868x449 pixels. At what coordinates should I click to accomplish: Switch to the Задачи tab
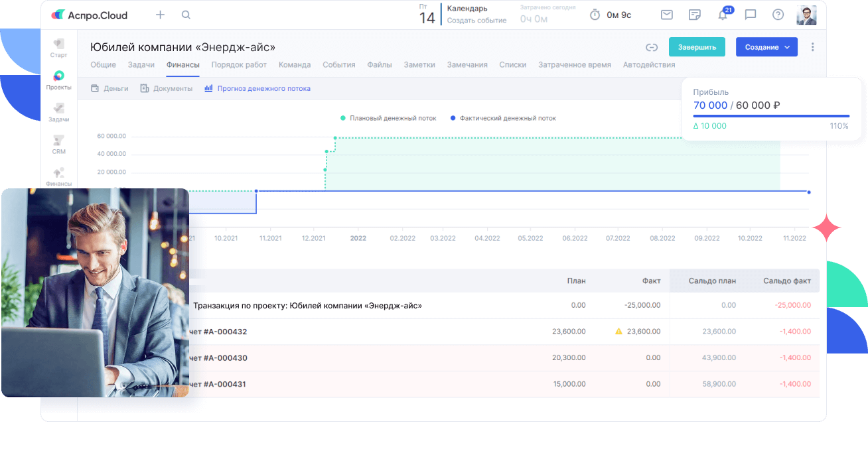tap(141, 65)
